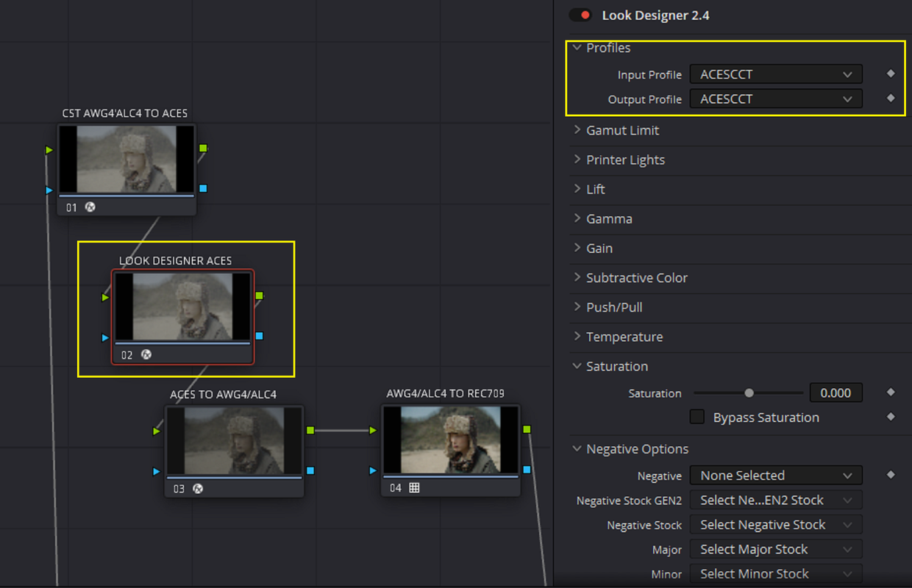This screenshot has height=588, width=912.
Task: Toggle the Look Designer 2.4 enable switch
Action: (580, 15)
